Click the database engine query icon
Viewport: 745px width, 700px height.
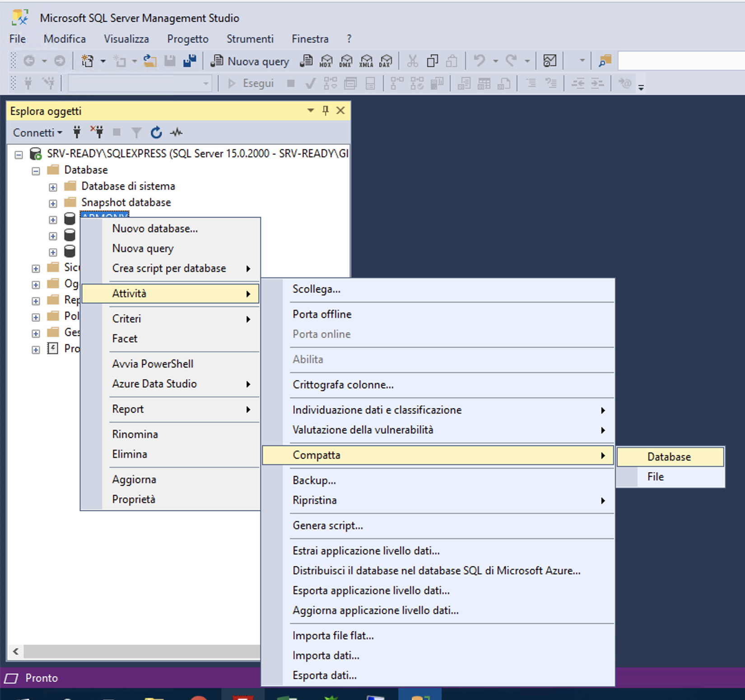click(x=306, y=61)
